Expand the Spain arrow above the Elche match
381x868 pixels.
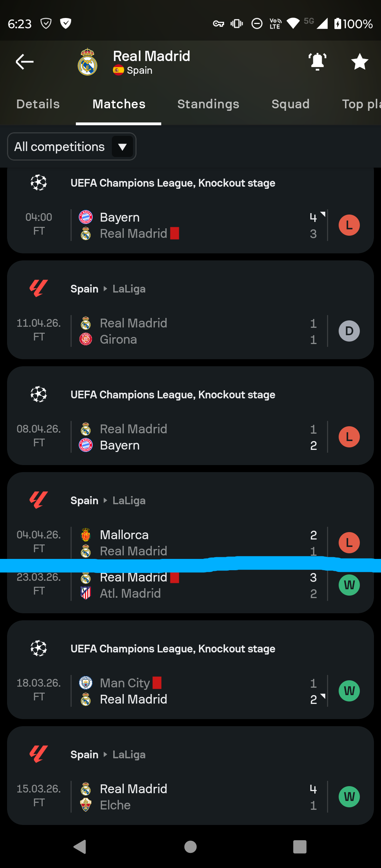click(105, 754)
